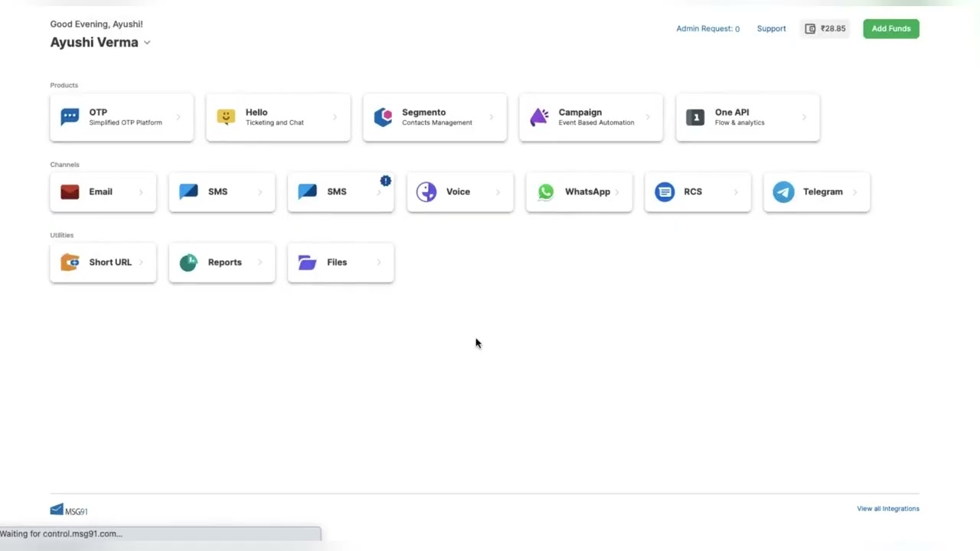Click the Admin Request: 0 link
Viewport: 980px width, 551px height.
pos(707,29)
